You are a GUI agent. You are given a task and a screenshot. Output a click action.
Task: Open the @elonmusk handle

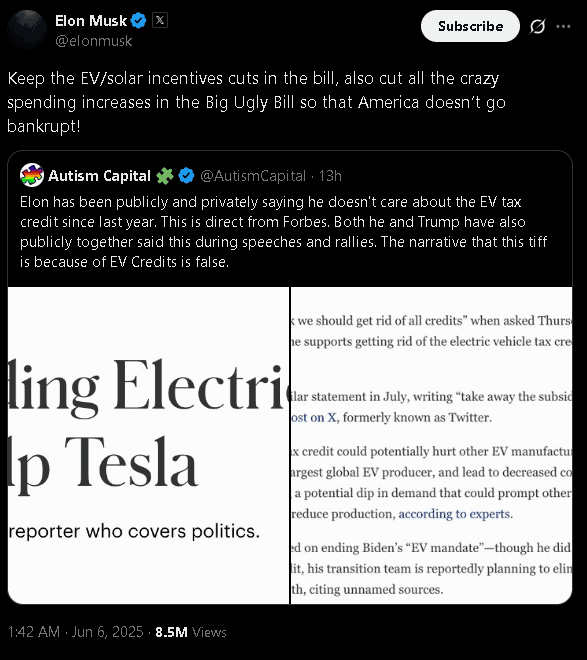click(93, 41)
